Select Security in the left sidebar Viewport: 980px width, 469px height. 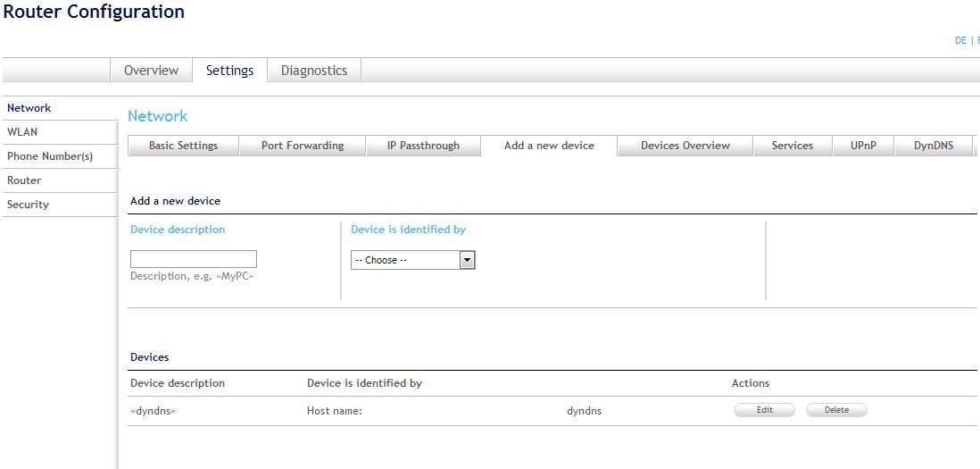28,205
